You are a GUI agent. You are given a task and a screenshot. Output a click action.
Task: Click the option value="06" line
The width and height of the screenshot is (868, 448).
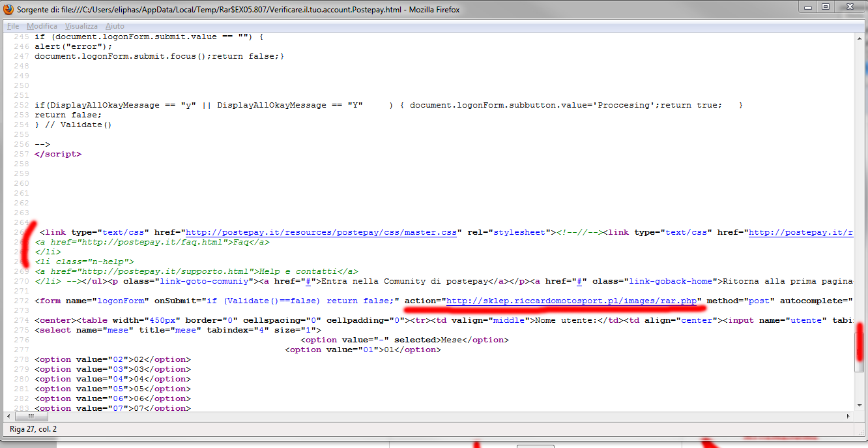click(x=113, y=398)
